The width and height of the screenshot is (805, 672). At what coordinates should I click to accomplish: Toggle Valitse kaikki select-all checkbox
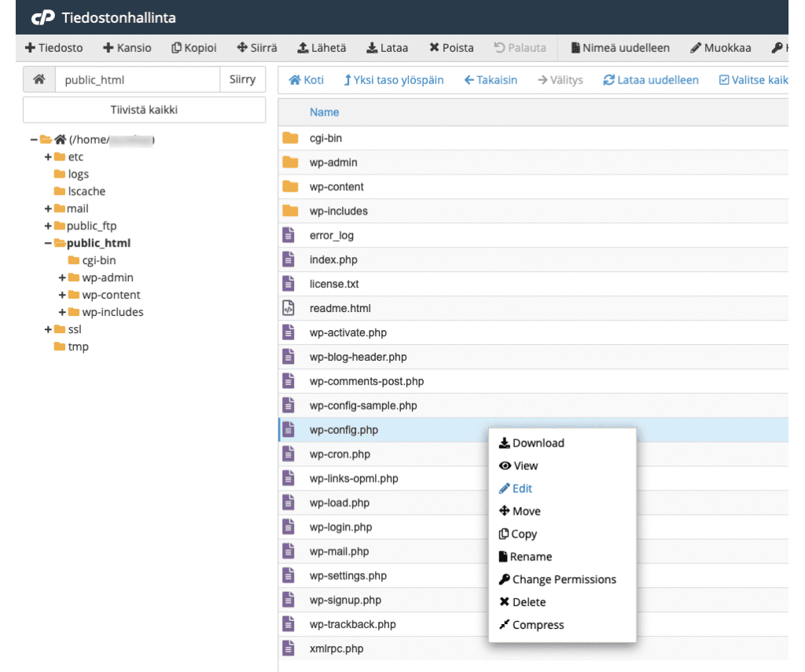(x=723, y=80)
